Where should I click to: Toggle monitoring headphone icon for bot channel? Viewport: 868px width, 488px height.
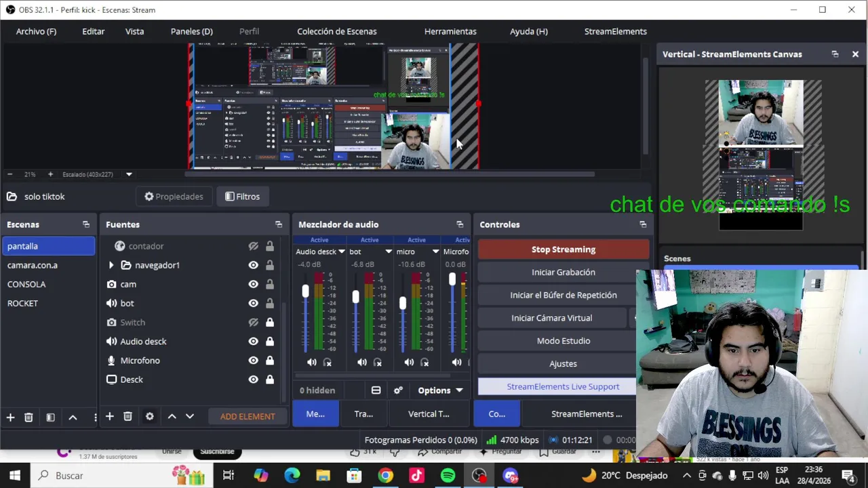[x=378, y=363]
